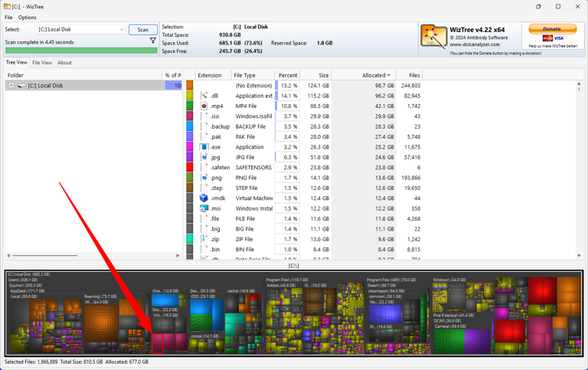Click the Files column header
Viewport: 588px width, 370px height.
pyautogui.click(x=409, y=75)
